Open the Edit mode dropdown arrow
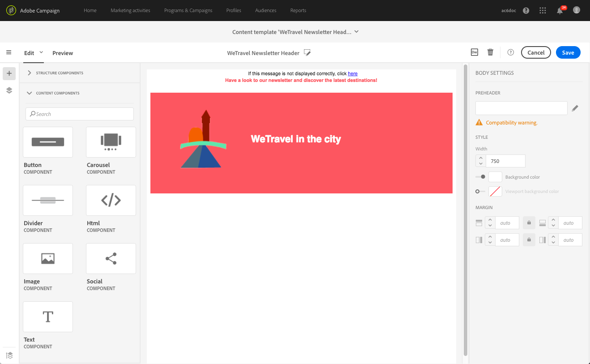 point(41,52)
